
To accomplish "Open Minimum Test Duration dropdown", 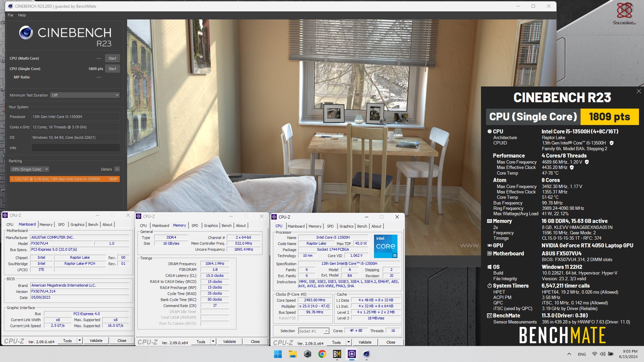I will pyautogui.click(x=85, y=95).
